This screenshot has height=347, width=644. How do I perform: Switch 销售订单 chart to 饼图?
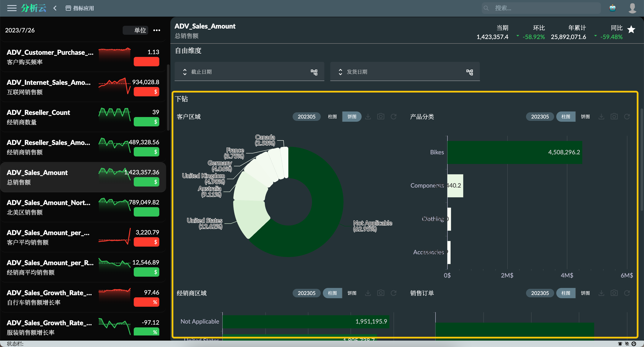pyautogui.click(x=585, y=293)
